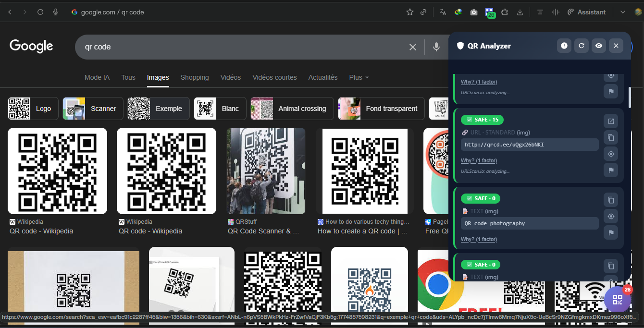Filter images by Animal crossing chip
Screen dimensions: 644x328
[x=292, y=109]
